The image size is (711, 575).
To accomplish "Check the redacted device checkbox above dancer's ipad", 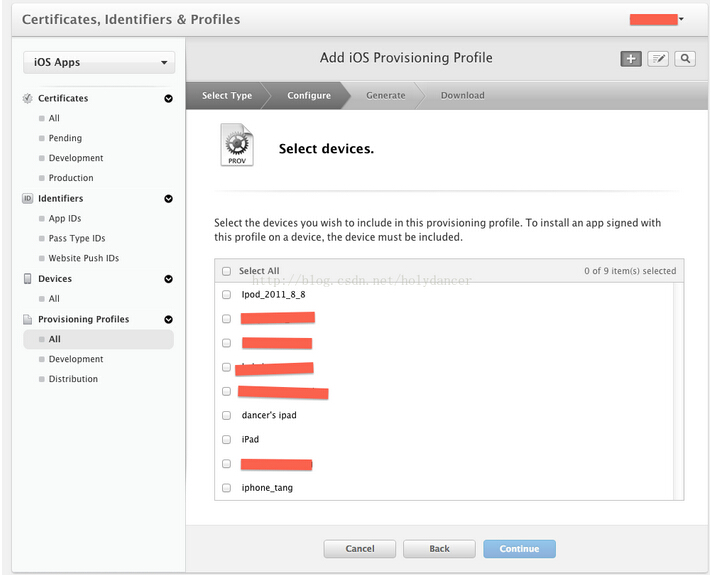I will point(226,391).
